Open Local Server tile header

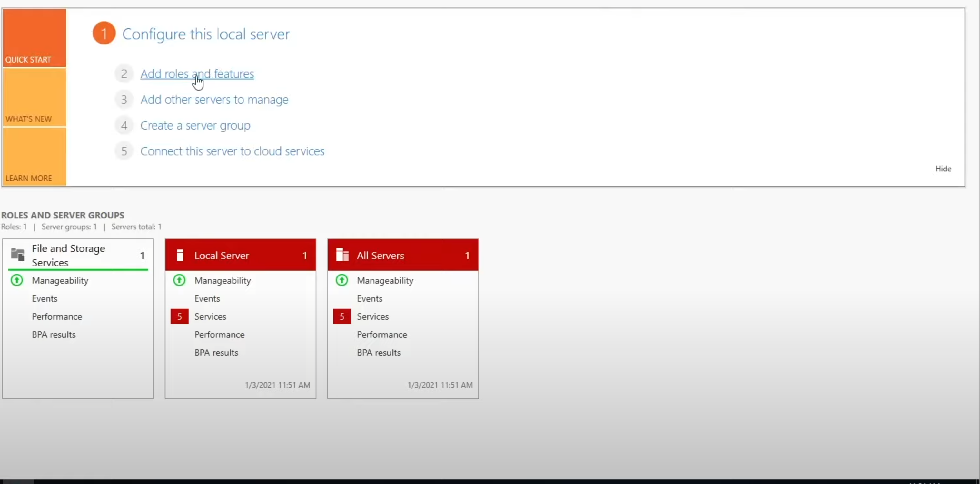241,255
